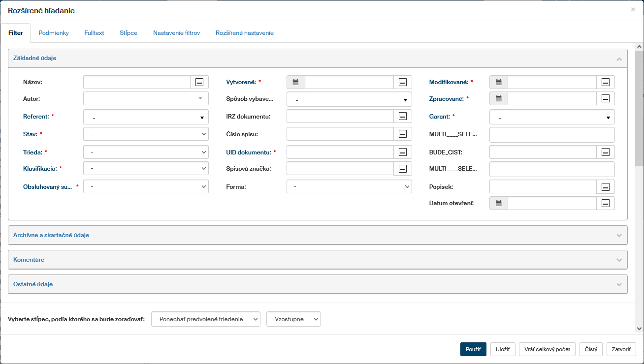
Task: Click the minus icon for Popisek field
Action: pos(606,186)
